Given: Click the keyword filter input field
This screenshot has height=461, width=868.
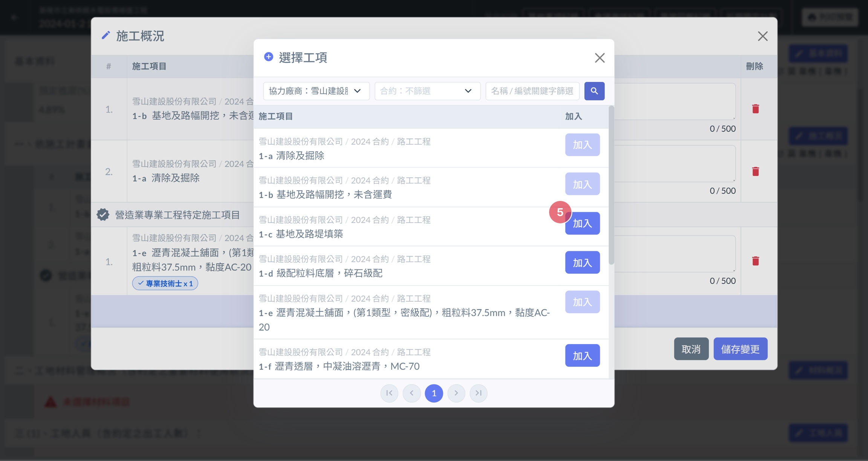Looking at the screenshot, I should pos(532,91).
